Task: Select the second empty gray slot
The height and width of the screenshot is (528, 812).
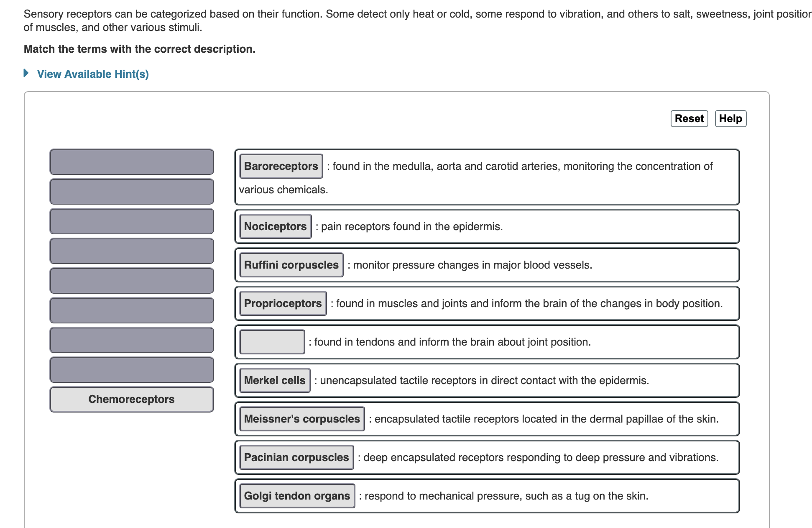Action: click(132, 191)
